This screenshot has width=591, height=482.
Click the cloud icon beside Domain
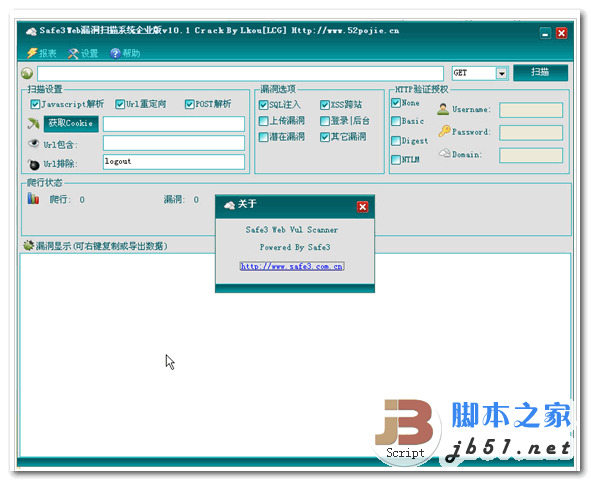tap(445, 153)
